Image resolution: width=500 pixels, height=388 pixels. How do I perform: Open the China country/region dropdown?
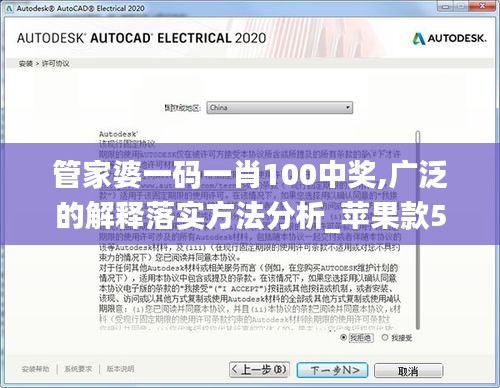pos(279,108)
